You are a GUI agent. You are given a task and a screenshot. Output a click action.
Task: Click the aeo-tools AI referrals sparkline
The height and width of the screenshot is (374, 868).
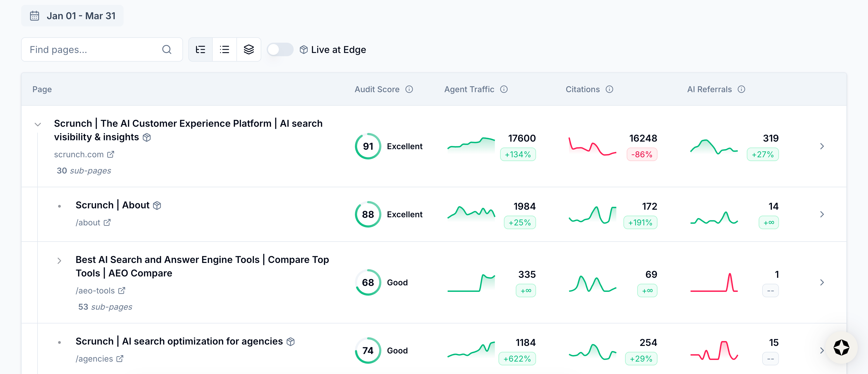pos(714,282)
